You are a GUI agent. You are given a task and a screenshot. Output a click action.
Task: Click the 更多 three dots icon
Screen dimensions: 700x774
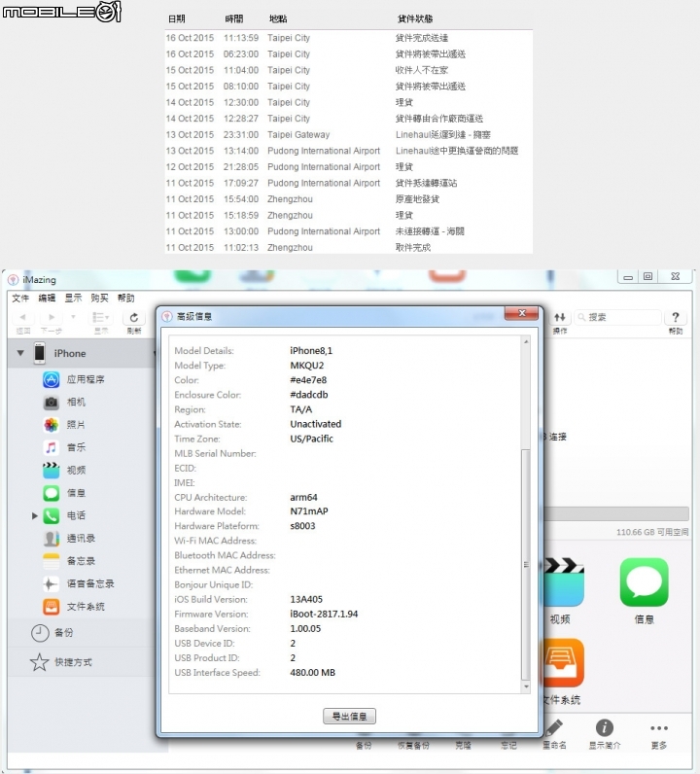pos(659,728)
